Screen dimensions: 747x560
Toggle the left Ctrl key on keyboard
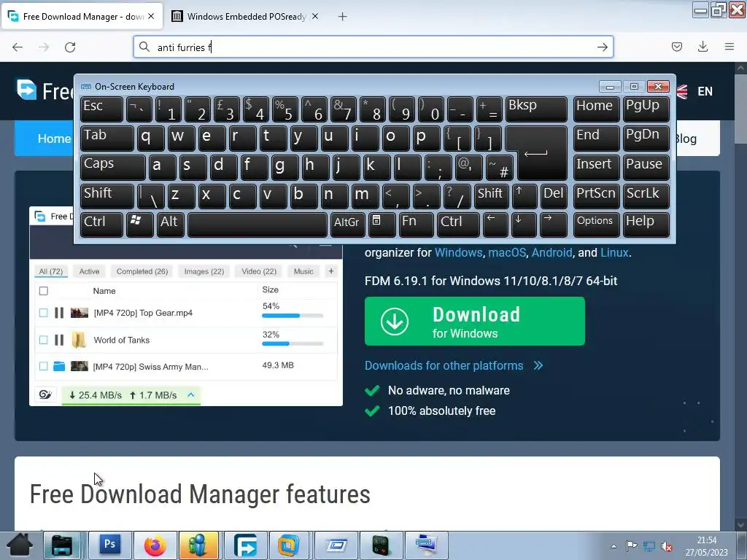click(x=101, y=225)
